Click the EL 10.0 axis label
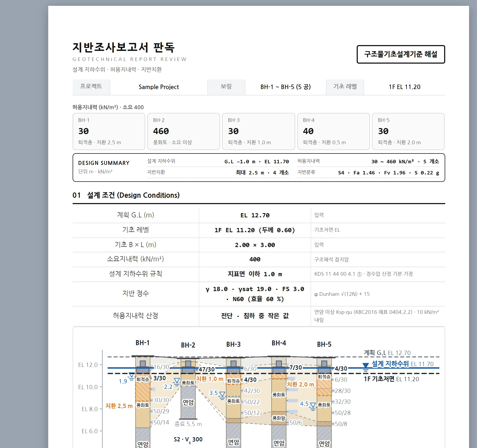Viewport: 477px width, 448px height. 88,387
